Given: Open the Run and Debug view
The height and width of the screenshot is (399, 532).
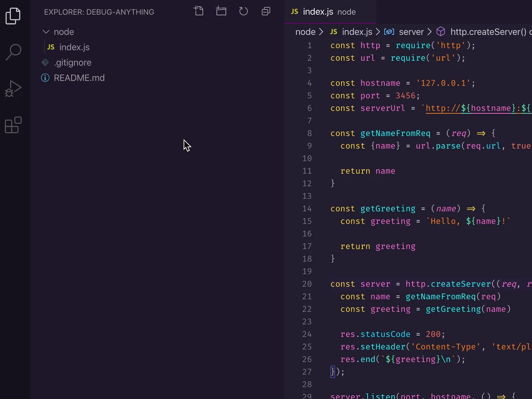Looking at the screenshot, I should tap(13, 89).
